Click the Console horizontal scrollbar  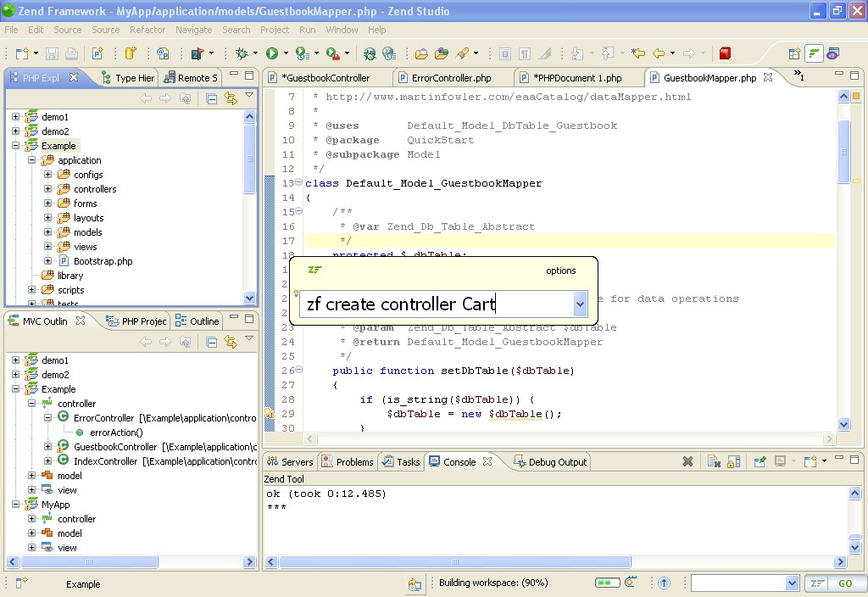click(x=455, y=562)
